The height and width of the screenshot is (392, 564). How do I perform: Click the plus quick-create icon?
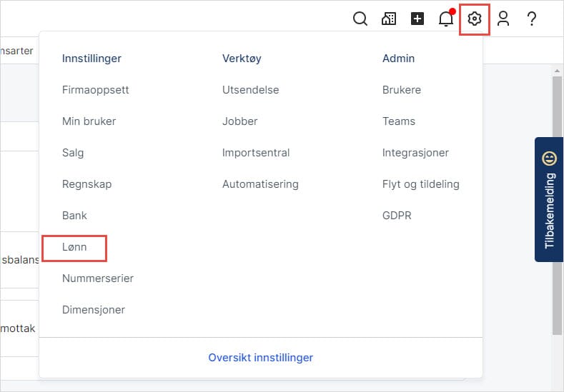417,19
